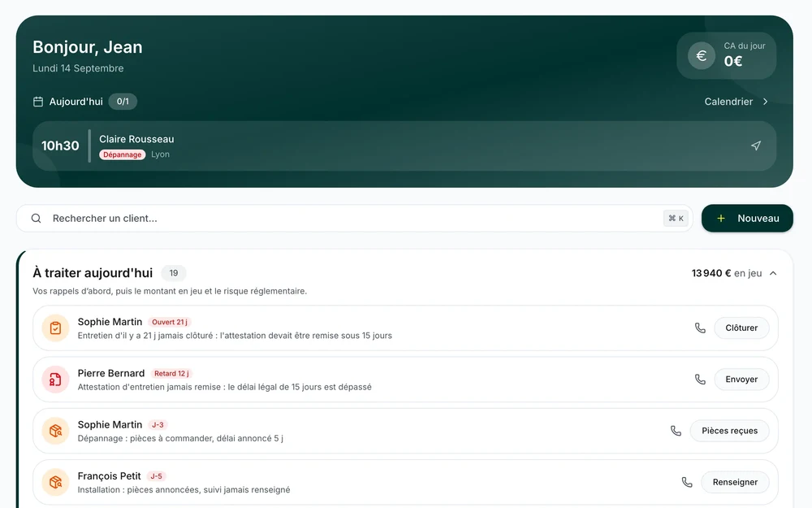Click the Pierre Bernard name
Screen dimensions: 812x508
click(x=110, y=373)
